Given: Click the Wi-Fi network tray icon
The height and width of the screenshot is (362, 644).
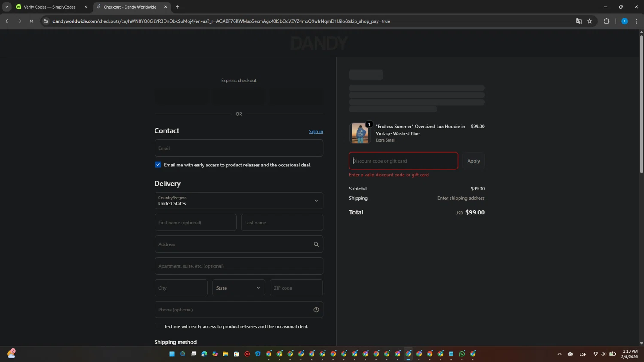Looking at the screenshot, I should (x=595, y=354).
